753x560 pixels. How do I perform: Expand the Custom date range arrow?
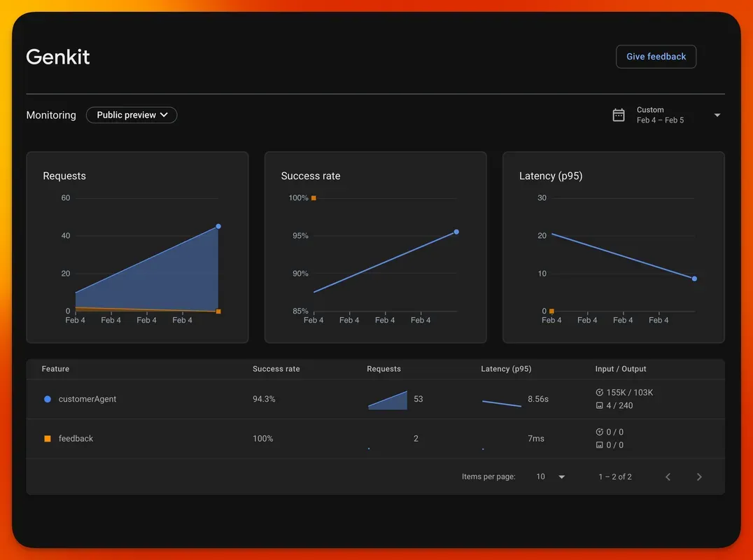click(717, 115)
